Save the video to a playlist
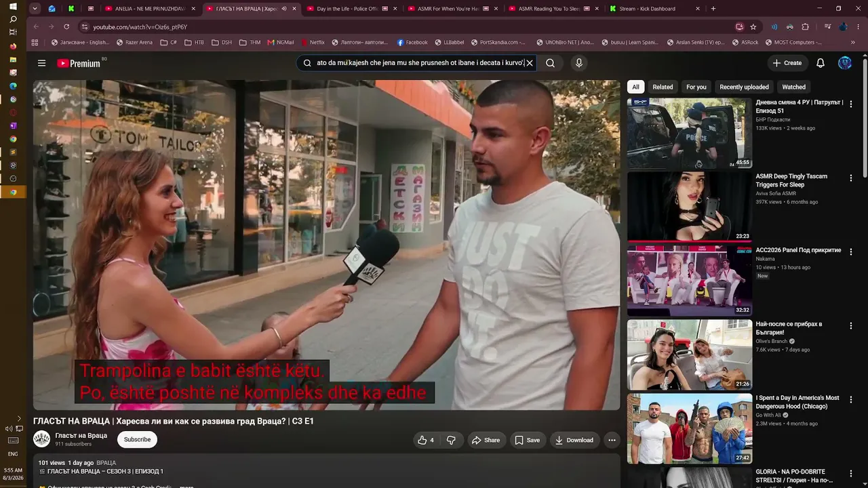The height and width of the screenshot is (488, 868). pyautogui.click(x=527, y=440)
